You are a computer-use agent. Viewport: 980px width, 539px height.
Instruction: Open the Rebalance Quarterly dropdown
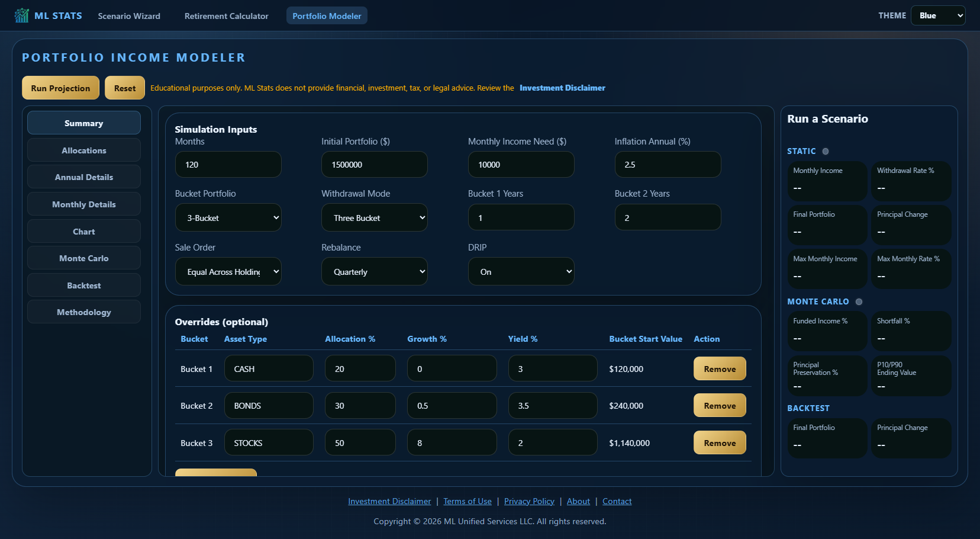click(375, 272)
